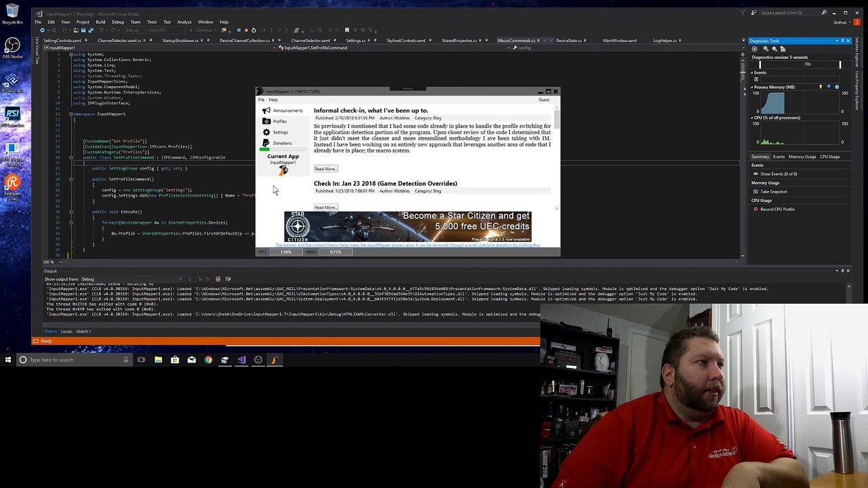Open Visual Studio from the Windows taskbar
Viewport: 868px width, 488px height.
241,360
